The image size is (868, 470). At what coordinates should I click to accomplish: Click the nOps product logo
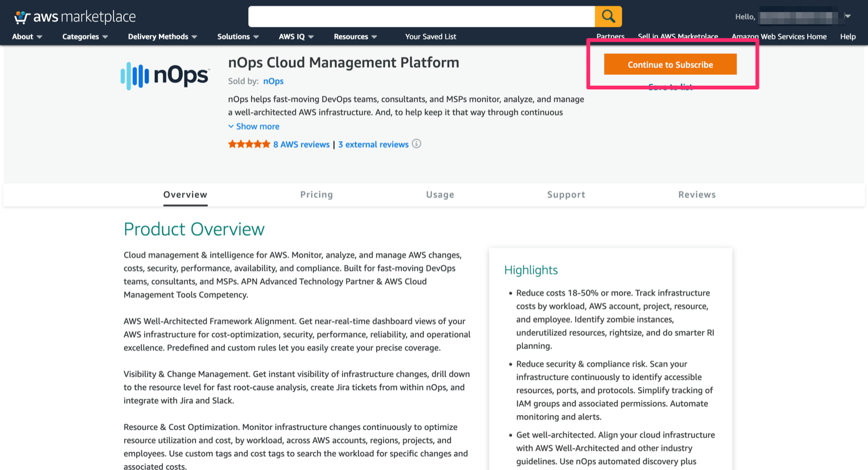click(x=165, y=76)
